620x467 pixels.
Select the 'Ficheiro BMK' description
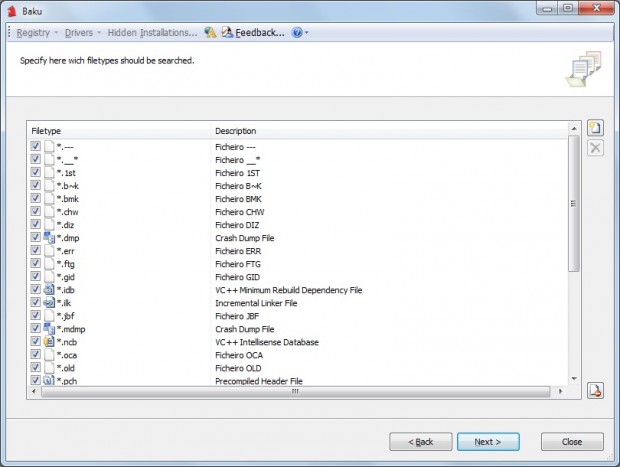(238, 199)
